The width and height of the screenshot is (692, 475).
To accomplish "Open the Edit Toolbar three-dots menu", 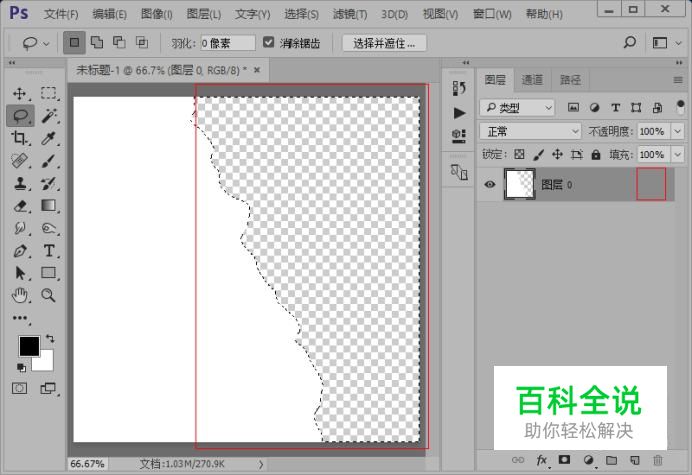I will tap(20, 318).
